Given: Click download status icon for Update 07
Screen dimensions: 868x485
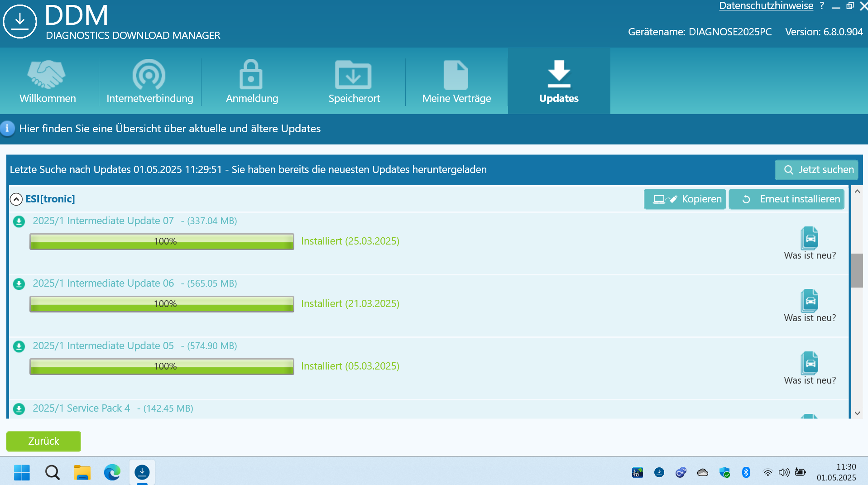Looking at the screenshot, I should coord(19,221).
